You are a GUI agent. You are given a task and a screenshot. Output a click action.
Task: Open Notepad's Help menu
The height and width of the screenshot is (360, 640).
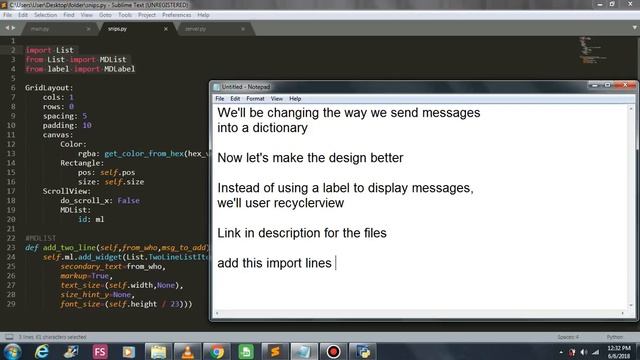pos(295,99)
